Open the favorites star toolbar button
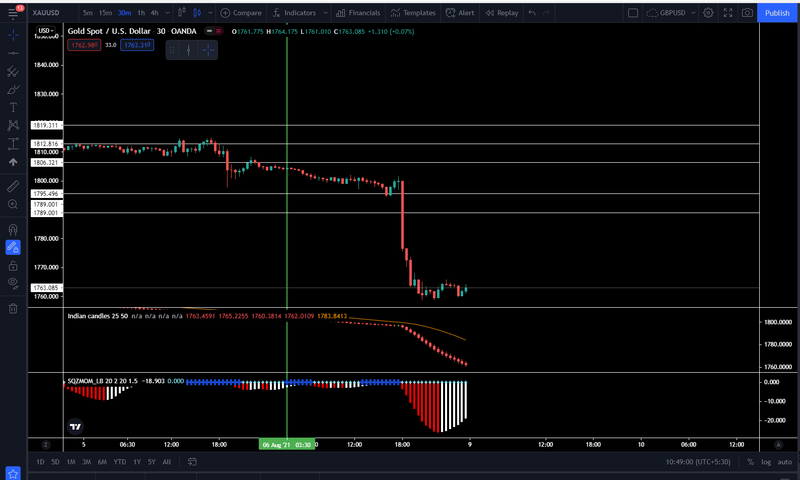This screenshot has height=480, width=800. click(x=13, y=473)
